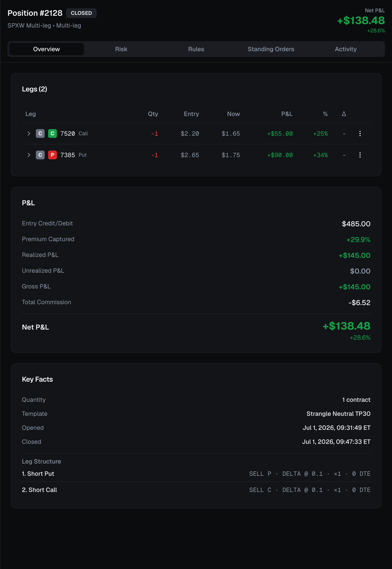Click the $2.65 entry price
The height and width of the screenshot is (569, 392).
pos(190,155)
